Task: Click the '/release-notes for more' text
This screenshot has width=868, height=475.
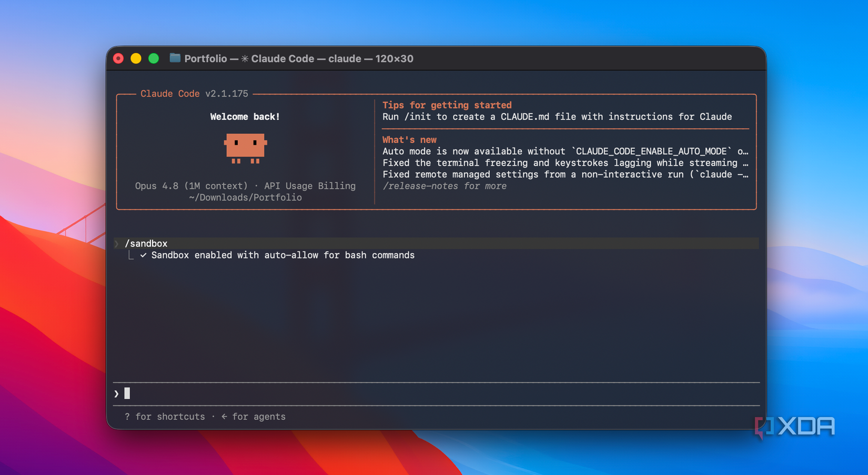Action: click(445, 186)
